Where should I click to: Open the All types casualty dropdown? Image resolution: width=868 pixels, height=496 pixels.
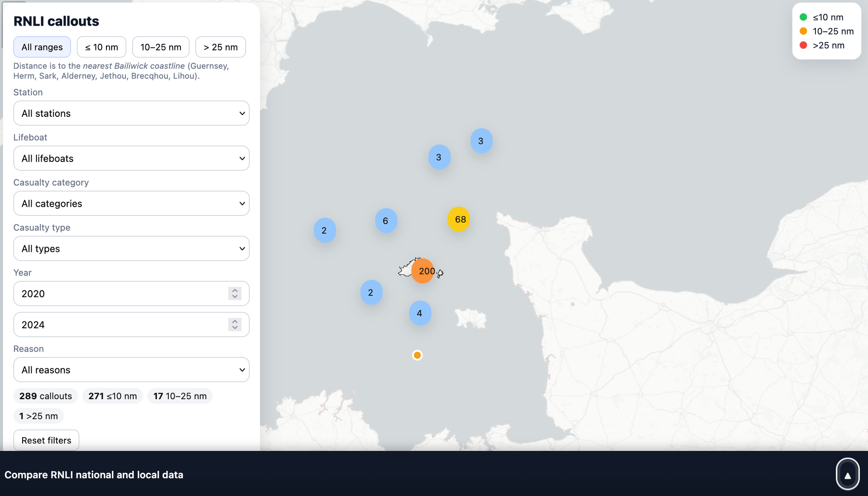131,249
